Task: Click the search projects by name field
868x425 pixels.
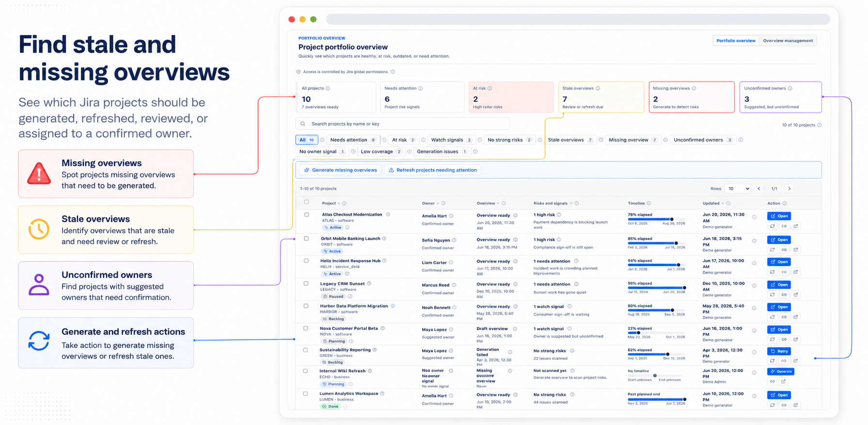Action: tap(403, 124)
